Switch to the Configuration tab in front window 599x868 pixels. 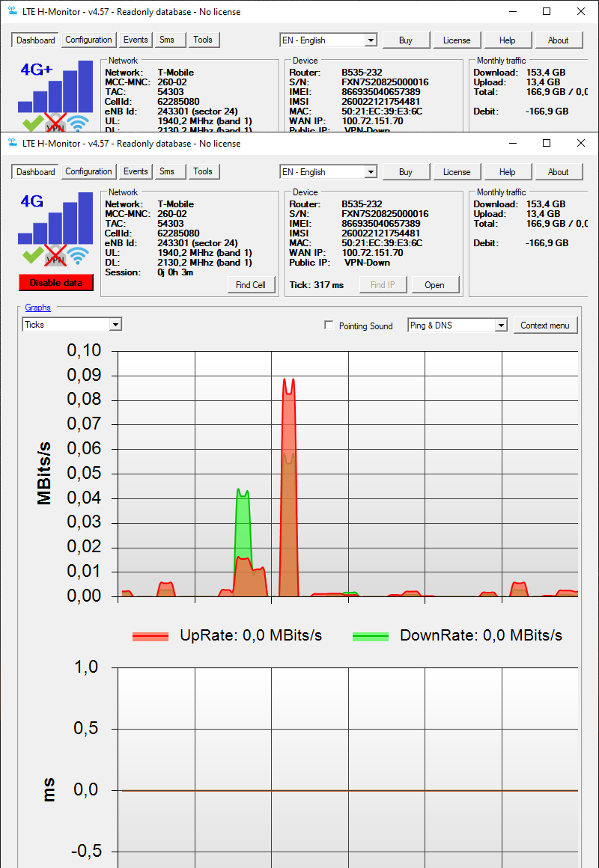(x=88, y=171)
